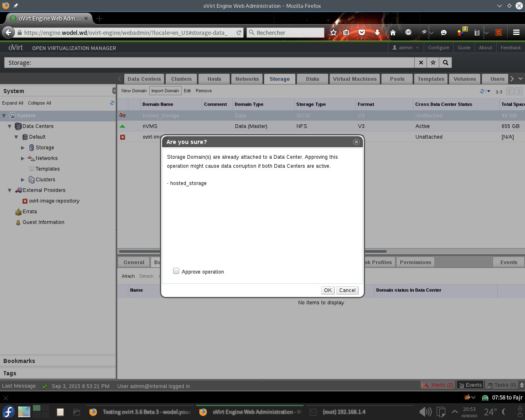Screen dimensions: 525x420
Task: Enable the Approve operation checkbox
Action: pyautogui.click(x=176, y=271)
